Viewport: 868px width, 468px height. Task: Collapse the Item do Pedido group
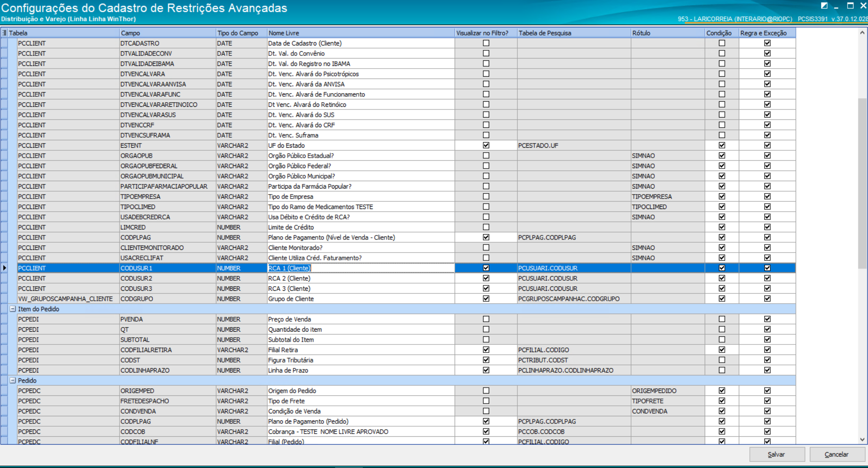pyautogui.click(x=13, y=309)
